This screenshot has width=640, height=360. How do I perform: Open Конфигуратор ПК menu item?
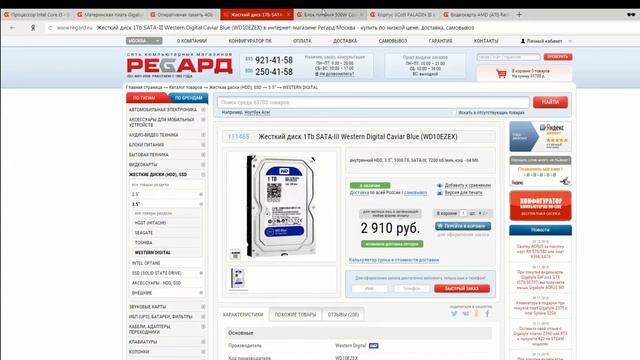[250, 41]
